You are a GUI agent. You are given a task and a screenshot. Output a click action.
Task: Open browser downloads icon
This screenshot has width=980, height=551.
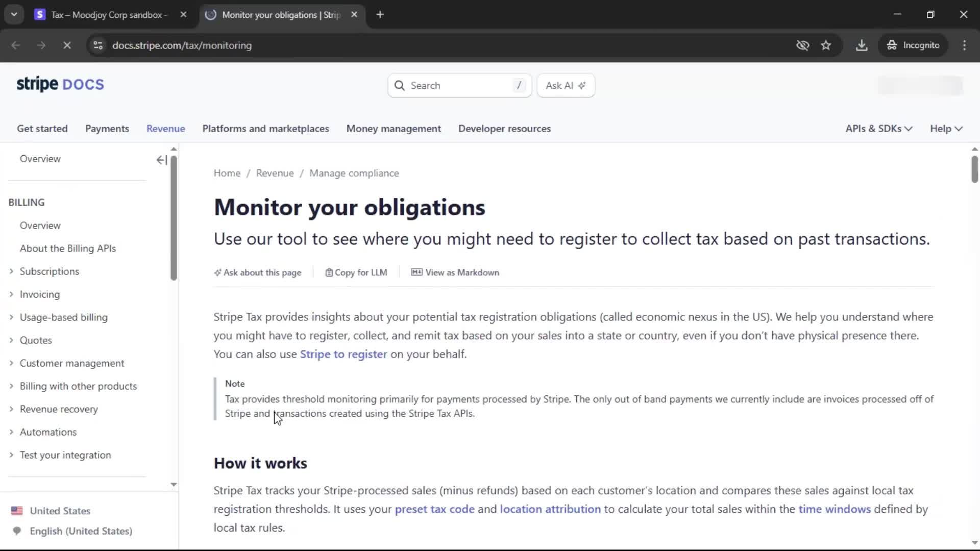[862, 45]
